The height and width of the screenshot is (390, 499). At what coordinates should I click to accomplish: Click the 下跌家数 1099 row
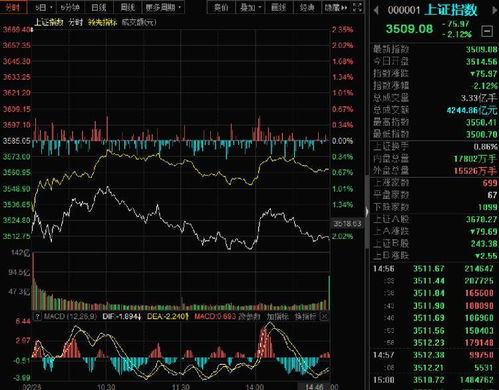435,207
